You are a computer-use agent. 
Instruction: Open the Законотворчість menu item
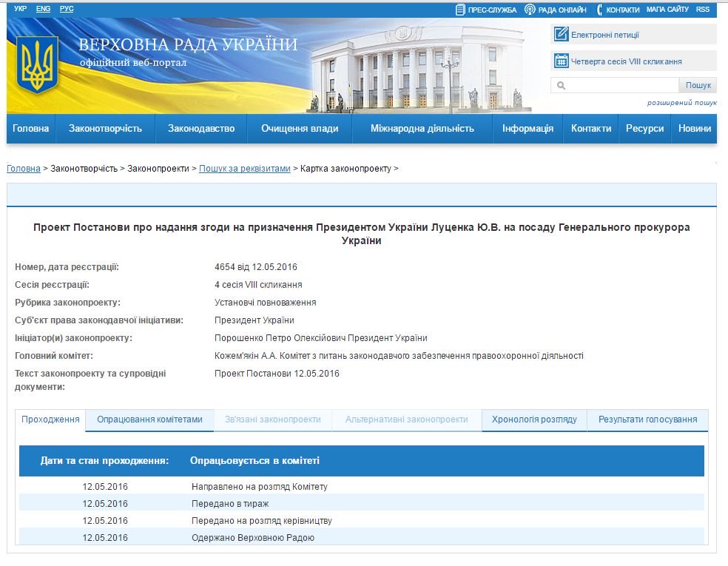(105, 129)
